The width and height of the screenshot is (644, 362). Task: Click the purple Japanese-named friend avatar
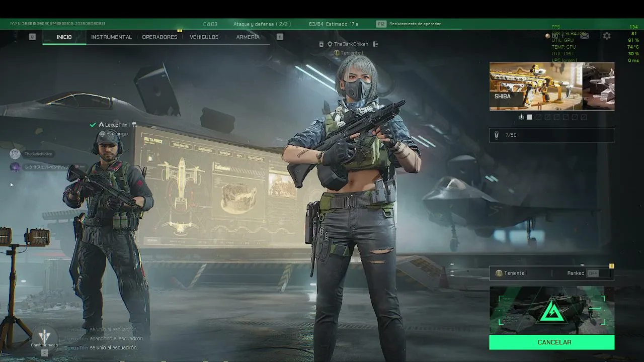(x=15, y=167)
